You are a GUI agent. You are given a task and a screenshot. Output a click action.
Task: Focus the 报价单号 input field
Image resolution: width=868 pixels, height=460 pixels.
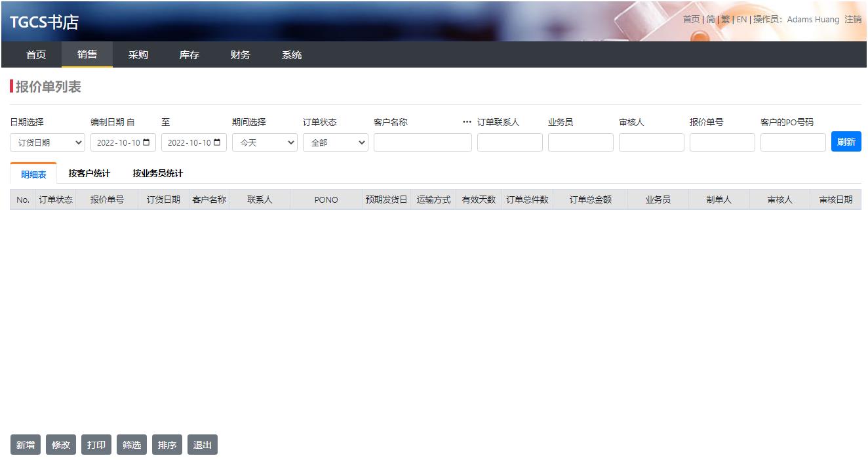point(722,142)
